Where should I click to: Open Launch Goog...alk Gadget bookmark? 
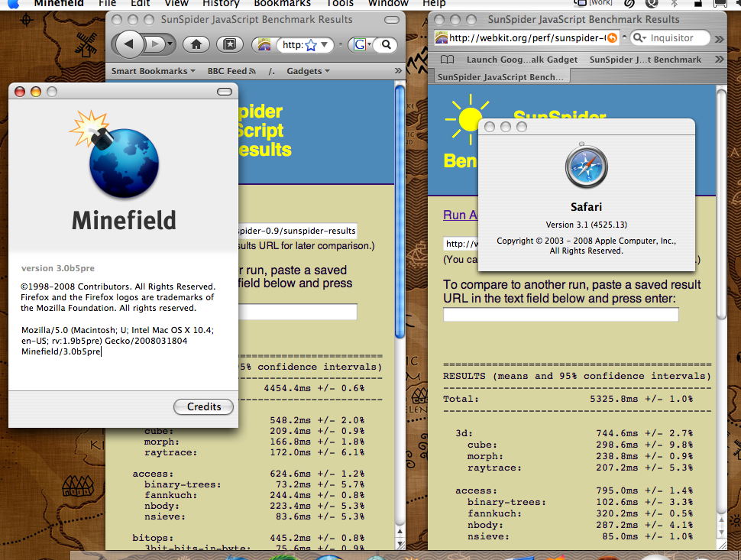pyautogui.click(x=522, y=60)
